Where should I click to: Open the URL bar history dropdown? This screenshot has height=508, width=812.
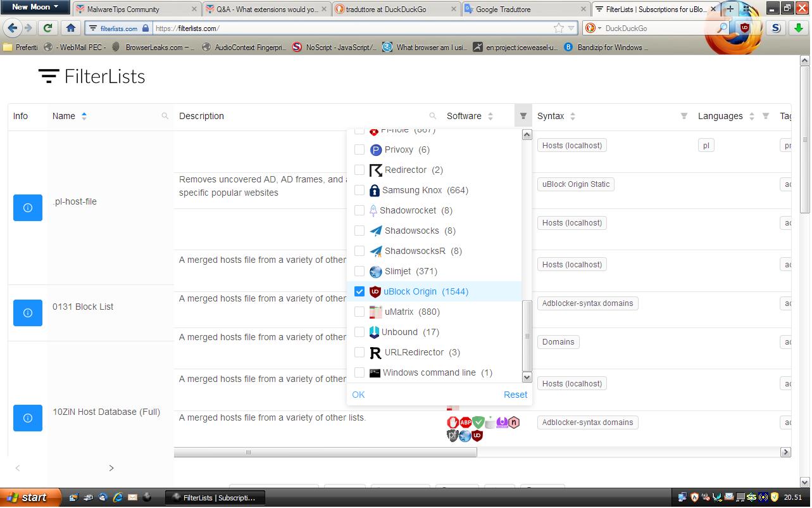pos(572,28)
